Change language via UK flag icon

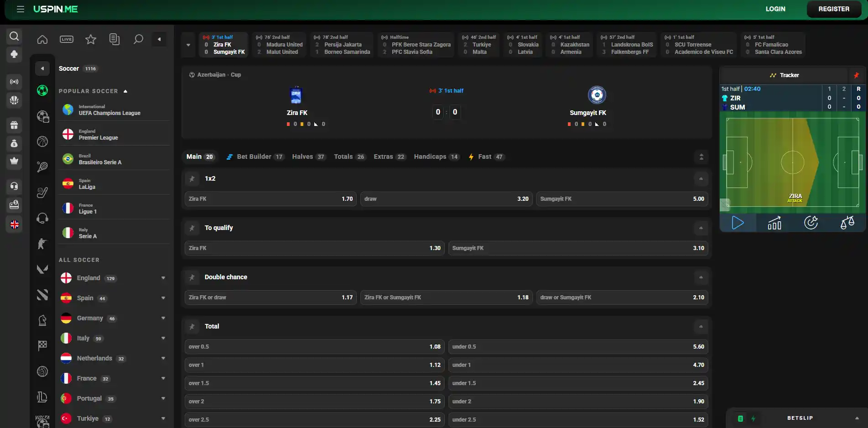coord(14,224)
